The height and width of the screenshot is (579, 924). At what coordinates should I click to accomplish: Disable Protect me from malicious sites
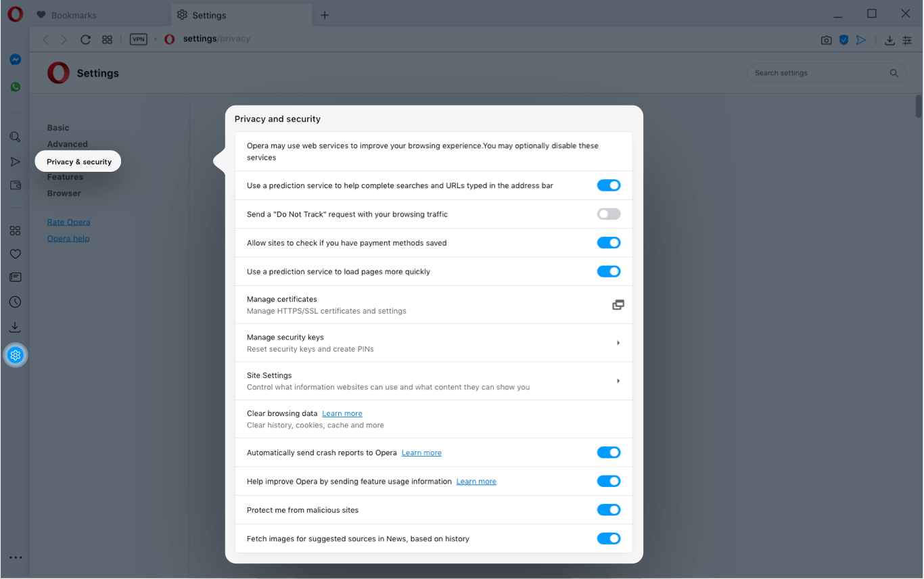[608, 510]
